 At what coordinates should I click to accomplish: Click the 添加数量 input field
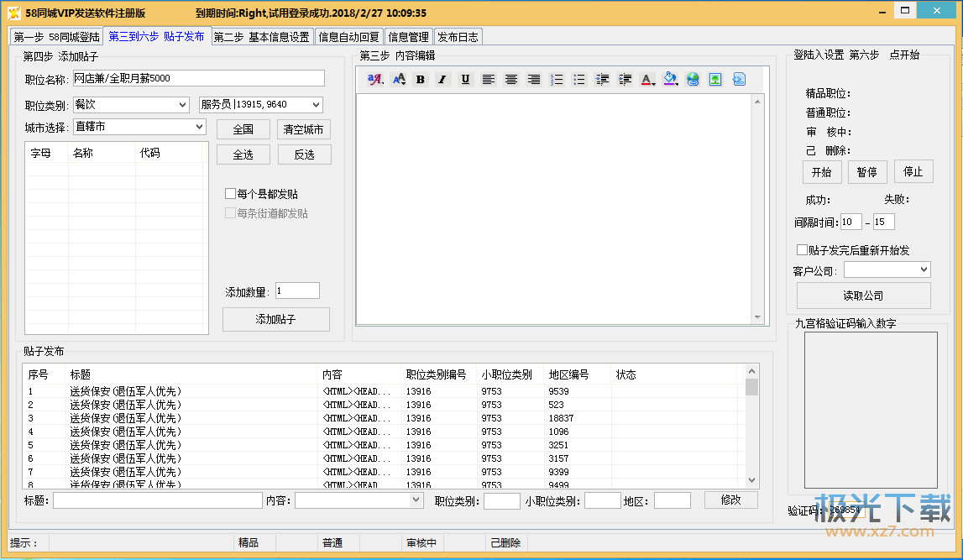[297, 290]
